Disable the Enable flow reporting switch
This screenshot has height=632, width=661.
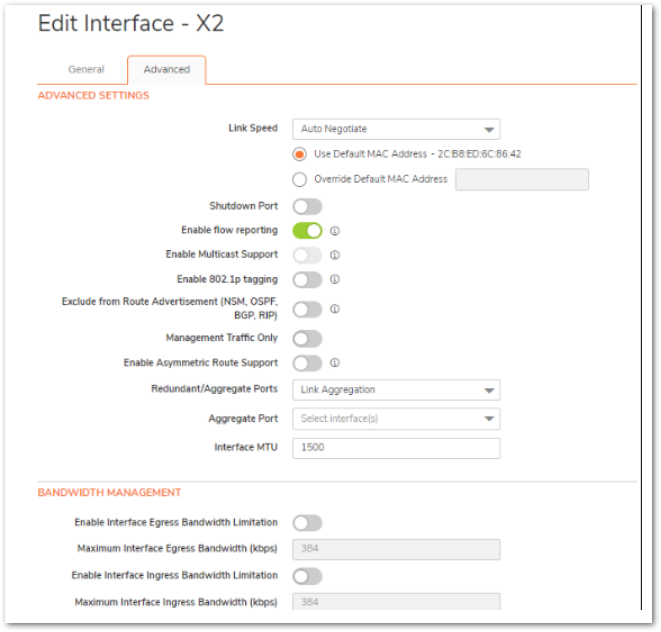tap(307, 231)
